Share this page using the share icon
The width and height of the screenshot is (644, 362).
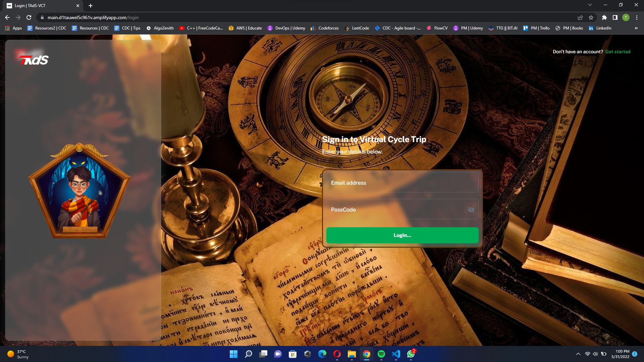click(x=580, y=17)
